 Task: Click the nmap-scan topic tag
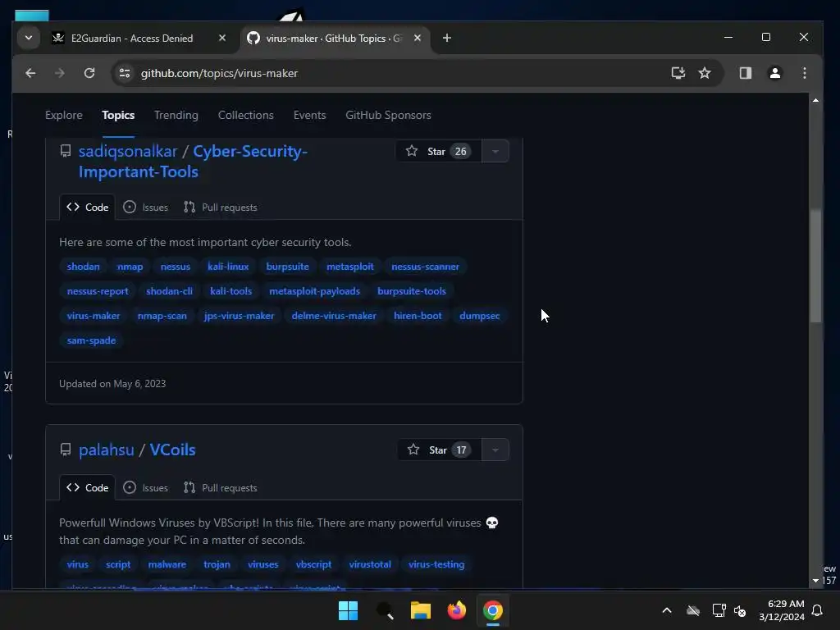point(162,316)
